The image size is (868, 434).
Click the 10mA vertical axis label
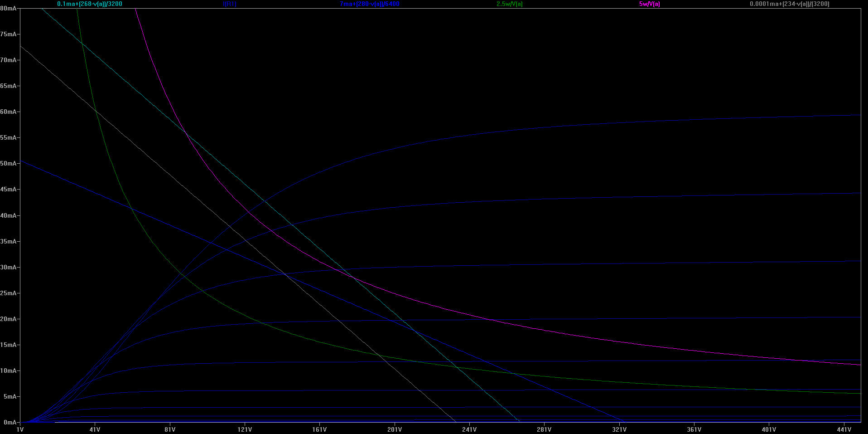click(9, 371)
